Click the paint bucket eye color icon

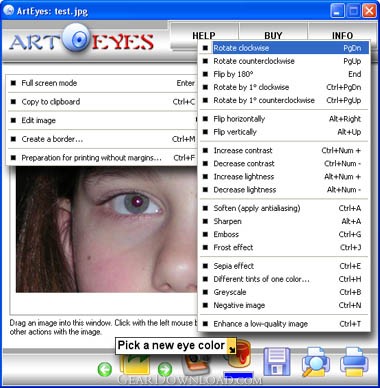[x=239, y=355]
